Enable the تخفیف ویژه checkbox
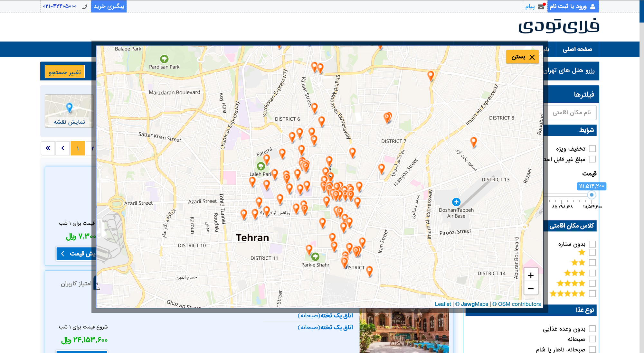Screen dimensions: 644x353 pos(592,149)
